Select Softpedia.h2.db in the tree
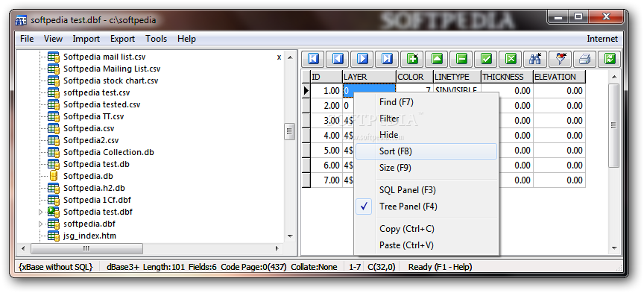This screenshot has width=644, height=293. (94, 188)
